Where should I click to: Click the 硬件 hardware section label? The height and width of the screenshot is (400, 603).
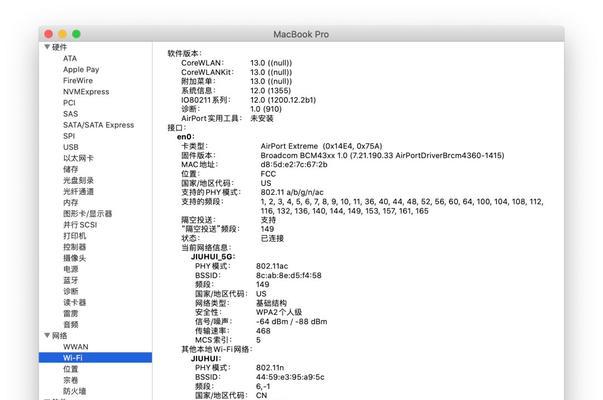pyautogui.click(x=60, y=47)
